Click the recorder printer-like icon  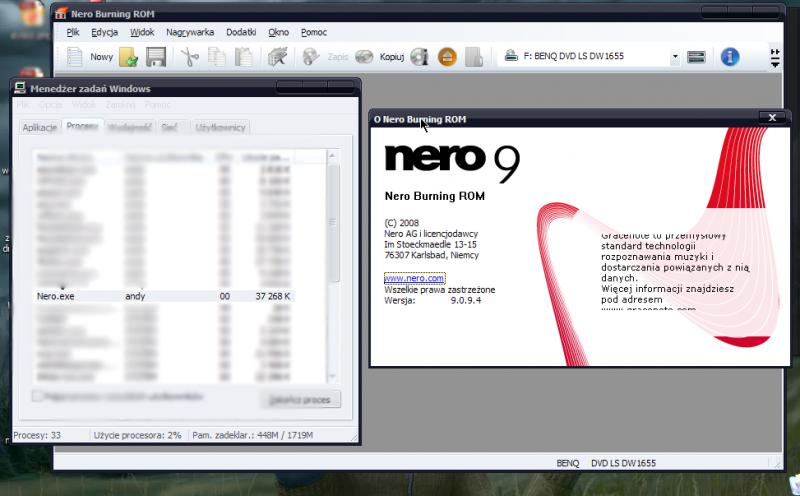coord(511,56)
